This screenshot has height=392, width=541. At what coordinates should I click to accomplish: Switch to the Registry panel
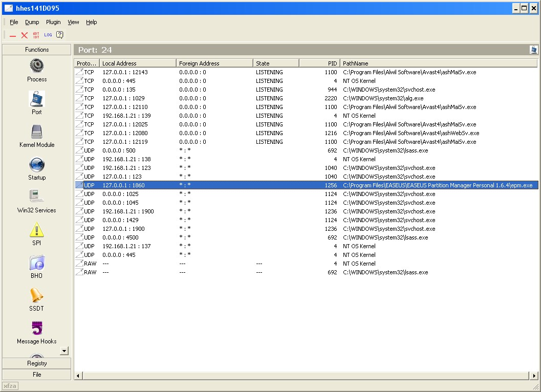pos(36,363)
